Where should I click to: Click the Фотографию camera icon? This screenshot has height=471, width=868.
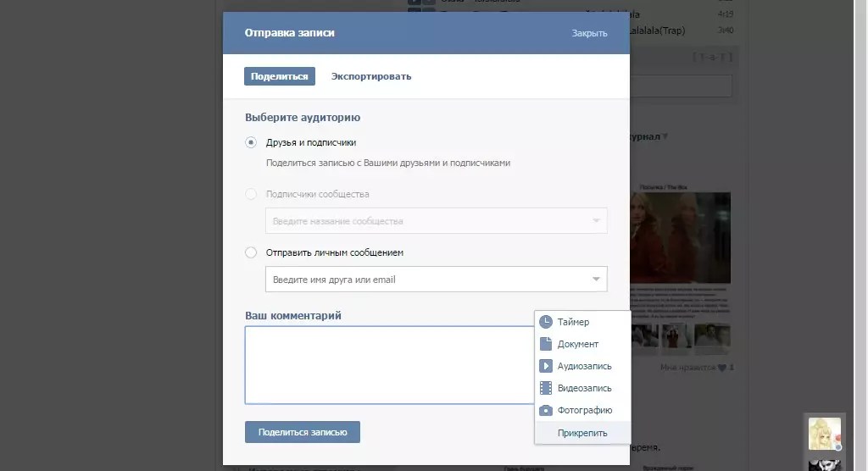click(546, 410)
